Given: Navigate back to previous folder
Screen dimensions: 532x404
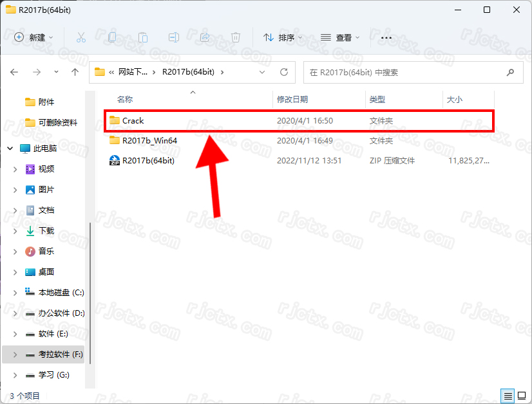Looking at the screenshot, I should (15, 72).
